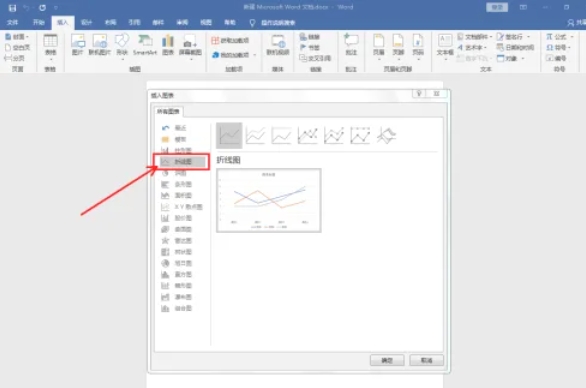Open the 形状 (Shapes) gallery
This screenshot has height=388, width=586.
[x=122, y=46]
